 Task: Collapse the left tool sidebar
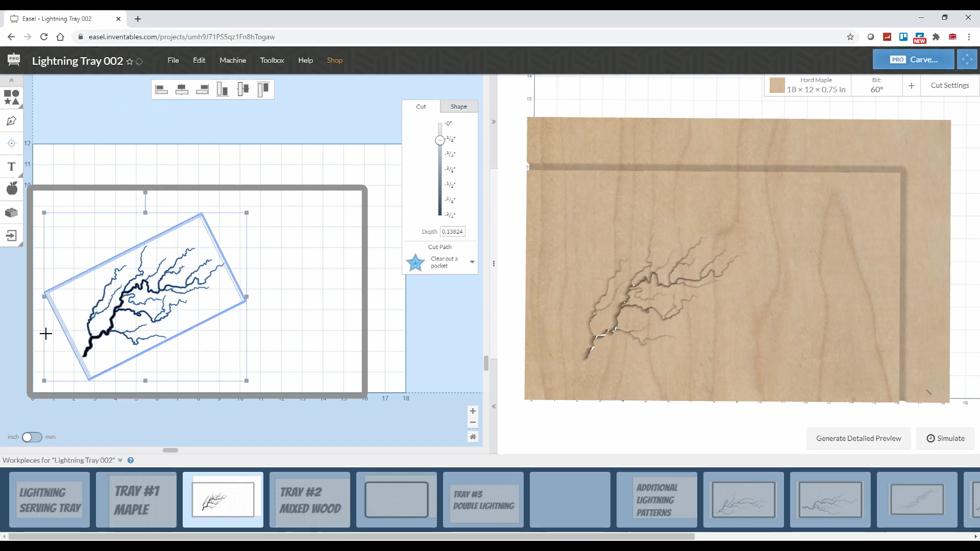pyautogui.click(x=11, y=81)
